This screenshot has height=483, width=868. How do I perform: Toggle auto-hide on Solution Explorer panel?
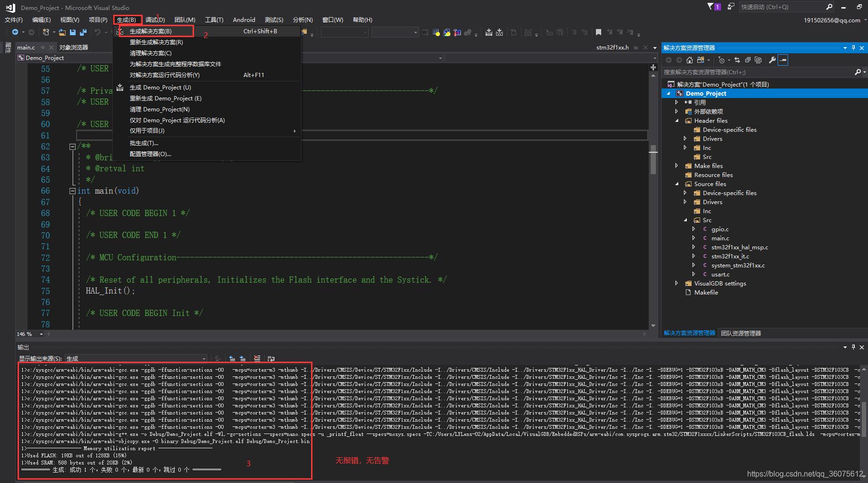853,47
